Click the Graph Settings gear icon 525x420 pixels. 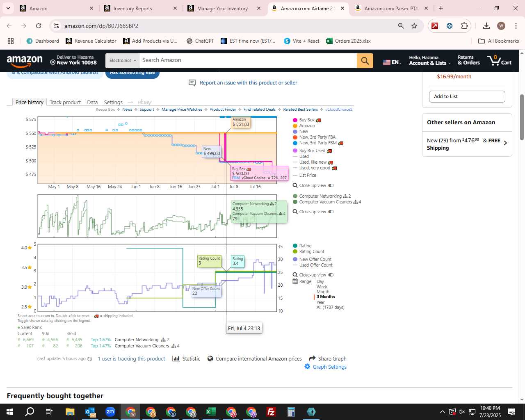pos(307,367)
